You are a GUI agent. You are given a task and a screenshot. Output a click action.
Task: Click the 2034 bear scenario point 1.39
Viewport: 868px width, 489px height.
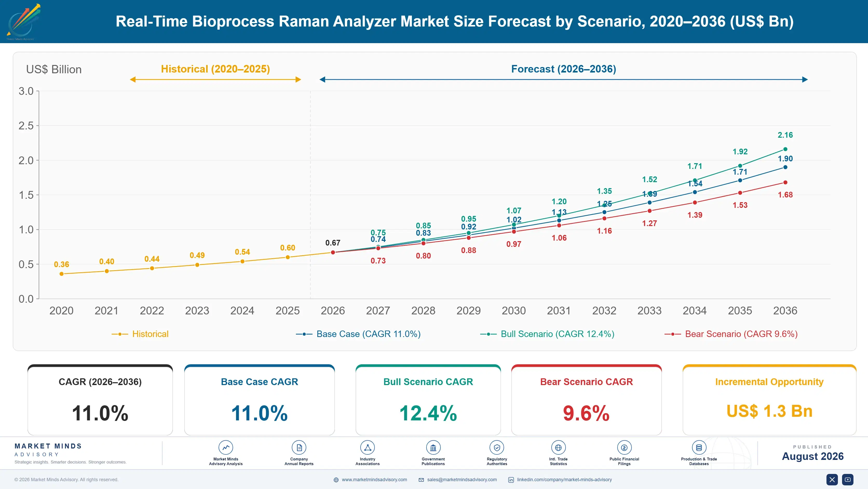[695, 202]
